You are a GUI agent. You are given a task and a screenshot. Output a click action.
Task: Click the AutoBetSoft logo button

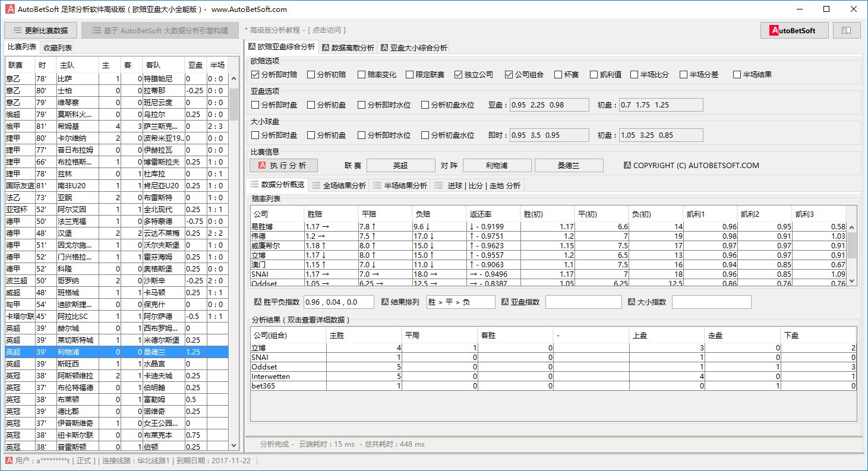pos(794,30)
